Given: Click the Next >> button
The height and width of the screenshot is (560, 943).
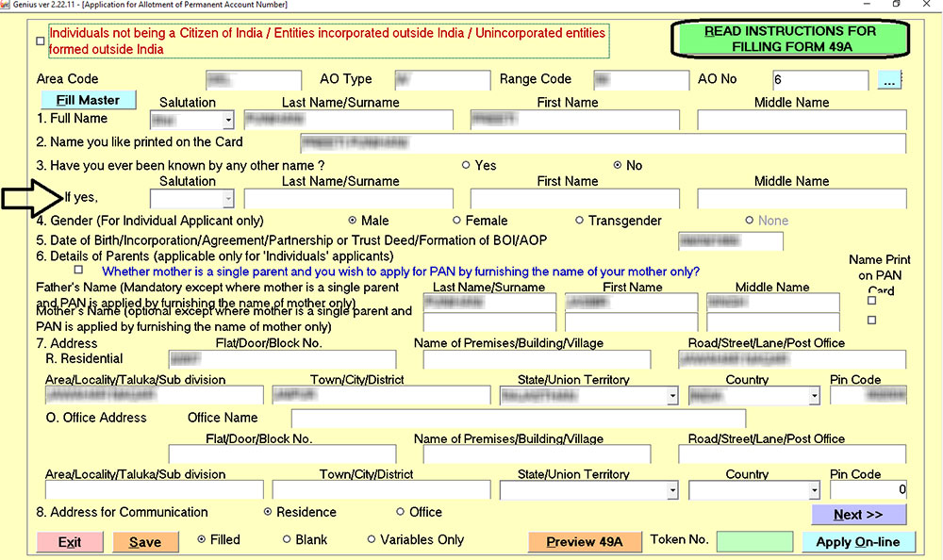Looking at the screenshot, I should click(x=859, y=515).
